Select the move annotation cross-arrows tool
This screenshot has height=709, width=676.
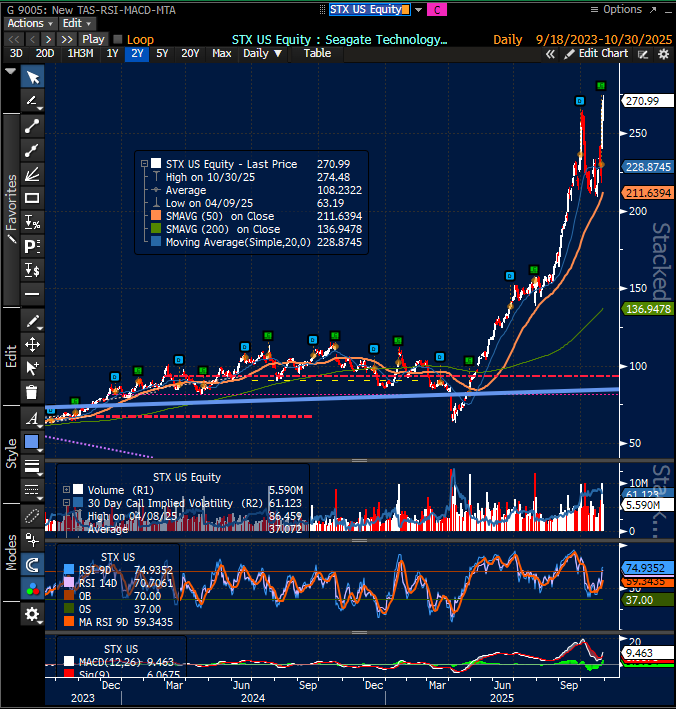(x=33, y=345)
